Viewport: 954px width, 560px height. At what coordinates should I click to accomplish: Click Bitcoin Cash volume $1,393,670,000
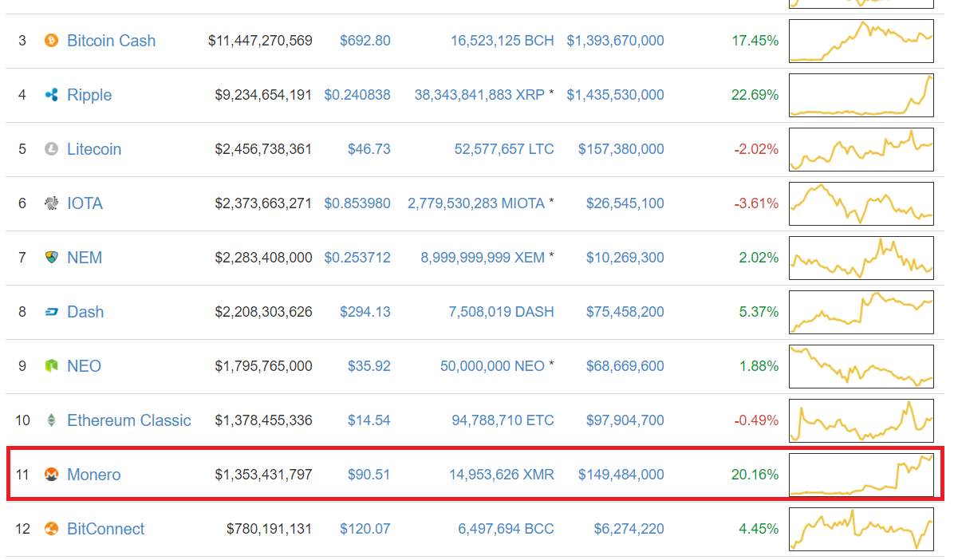pos(615,41)
